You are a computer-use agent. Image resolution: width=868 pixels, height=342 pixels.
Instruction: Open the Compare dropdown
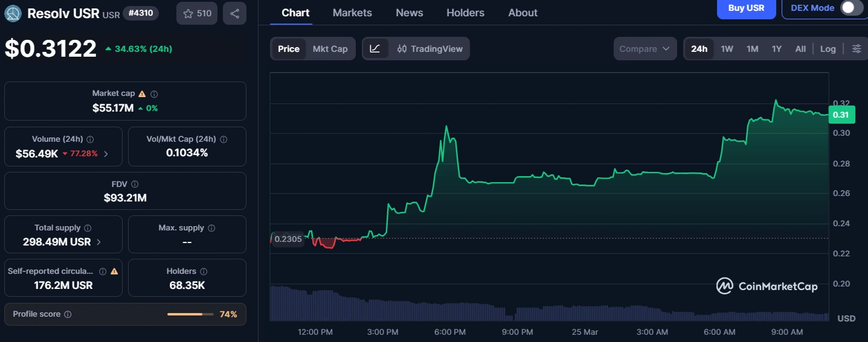pyautogui.click(x=646, y=49)
